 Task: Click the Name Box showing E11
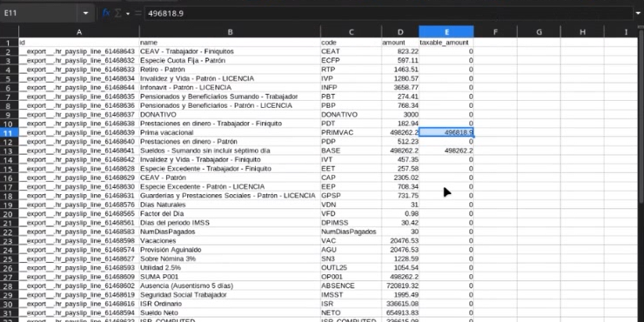pyautogui.click(x=39, y=13)
